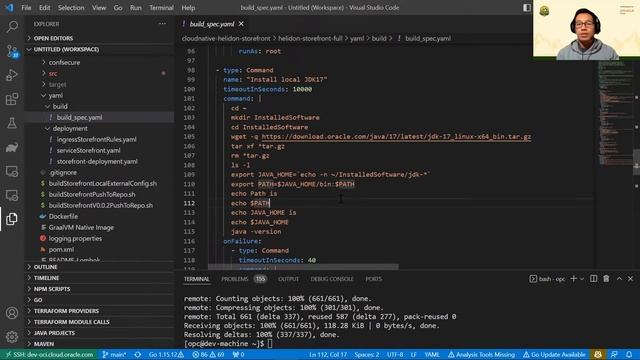Add a new terminal with plus icon
Viewport: 640px width, 360px height.
(x=573, y=279)
